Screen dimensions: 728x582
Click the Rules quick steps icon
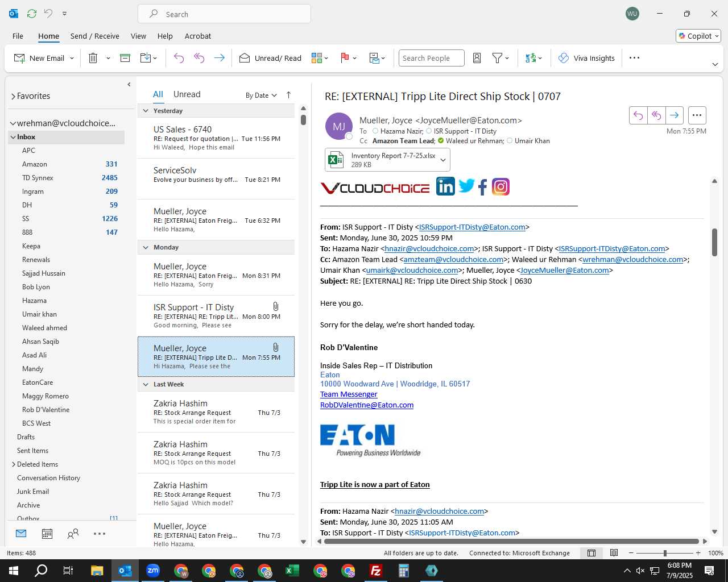(x=374, y=58)
